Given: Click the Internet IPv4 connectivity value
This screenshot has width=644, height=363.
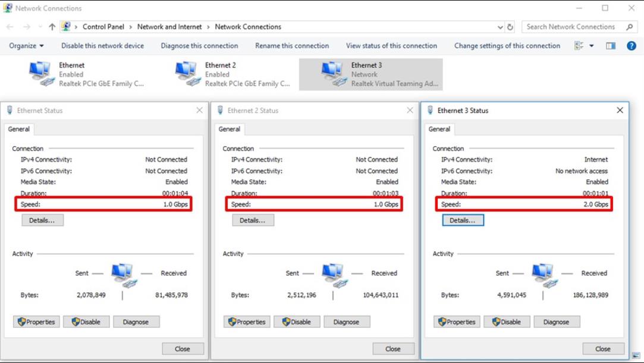Looking at the screenshot, I should (596, 160).
